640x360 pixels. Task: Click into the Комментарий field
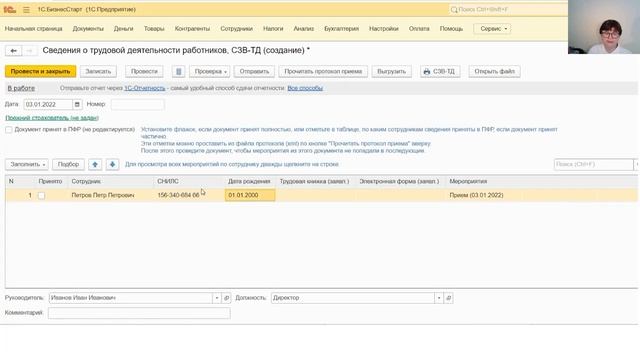[139, 313]
